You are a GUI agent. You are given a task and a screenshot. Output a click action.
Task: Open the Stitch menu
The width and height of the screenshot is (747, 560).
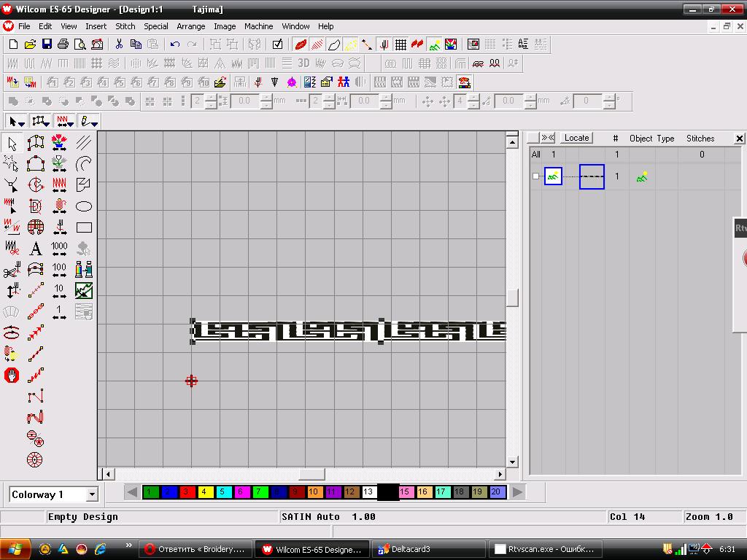click(125, 26)
